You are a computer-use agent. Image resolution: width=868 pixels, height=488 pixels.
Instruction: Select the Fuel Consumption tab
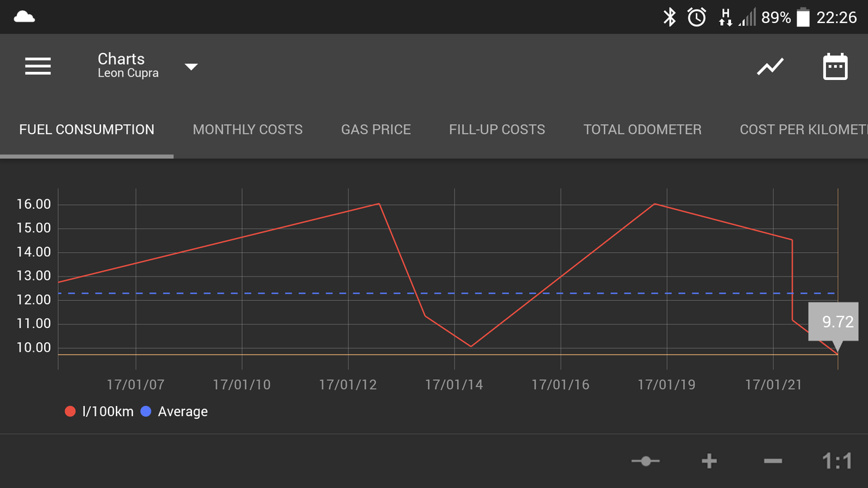click(x=87, y=129)
